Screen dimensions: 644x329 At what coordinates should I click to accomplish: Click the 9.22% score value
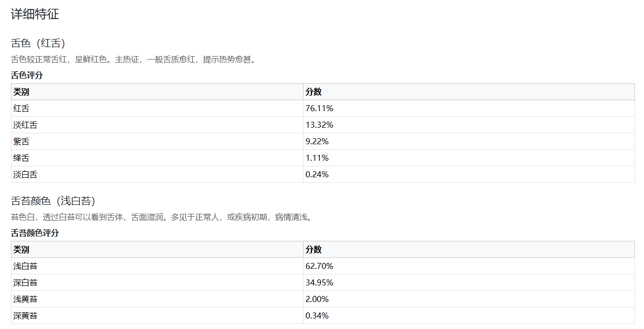(317, 141)
